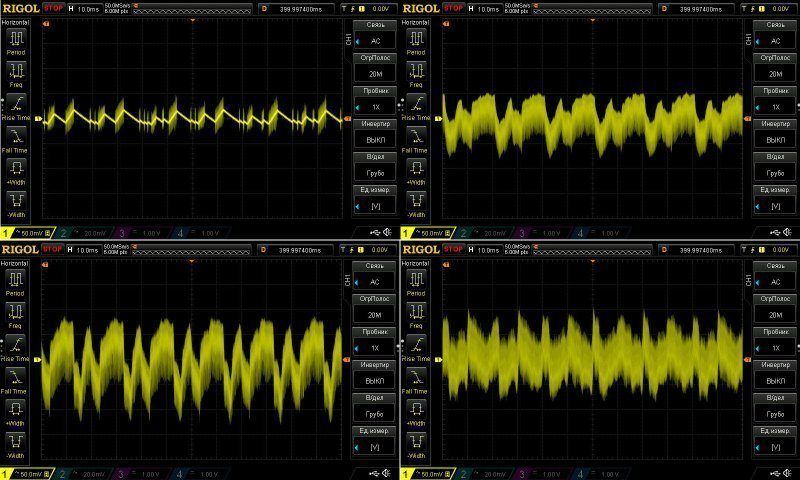Select channel 2 tab in top-left scope
Image resolution: width=800 pixels, height=480 pixels.
[84, 232]
